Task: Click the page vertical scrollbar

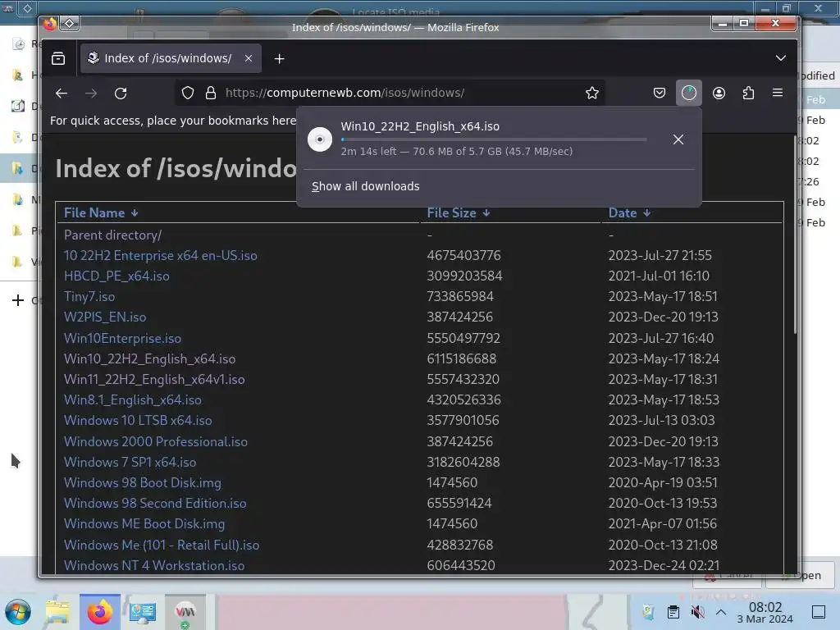Action: [x=795, y=235]
